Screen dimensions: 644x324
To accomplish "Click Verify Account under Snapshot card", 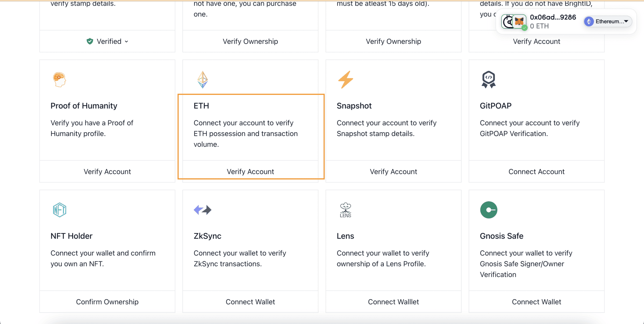I will coord(394,171).
